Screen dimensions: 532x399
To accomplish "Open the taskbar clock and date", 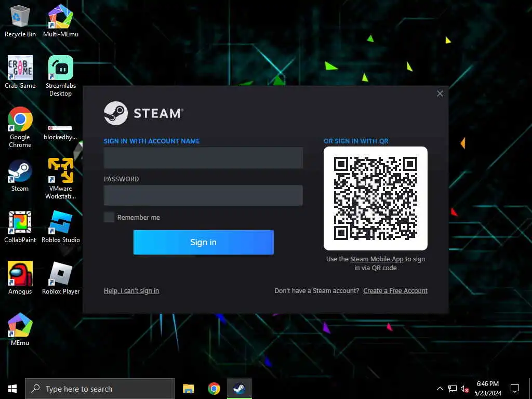I will (x=487, y=389).
